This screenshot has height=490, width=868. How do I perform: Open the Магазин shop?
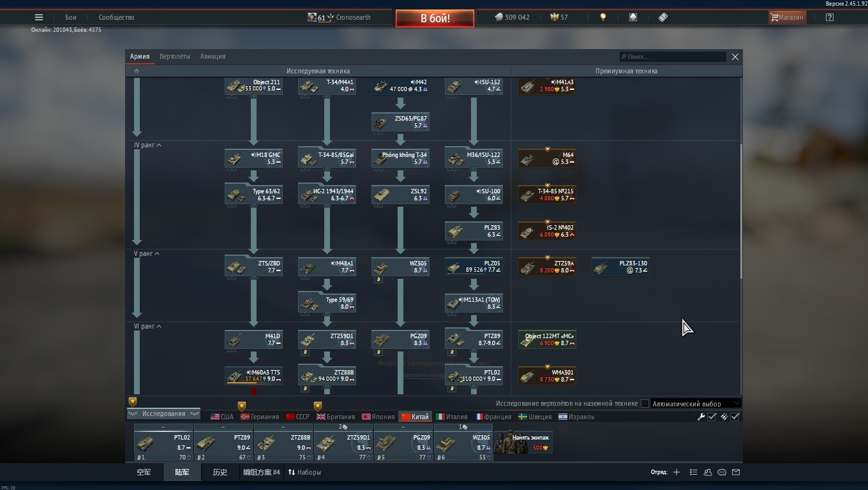787,17
